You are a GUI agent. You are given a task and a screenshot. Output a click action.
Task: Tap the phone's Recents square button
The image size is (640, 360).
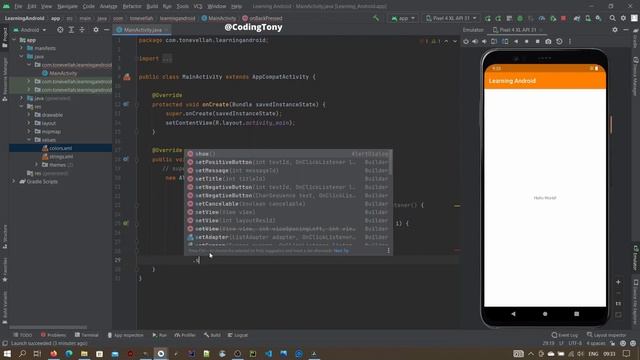[x=576, y=314]
